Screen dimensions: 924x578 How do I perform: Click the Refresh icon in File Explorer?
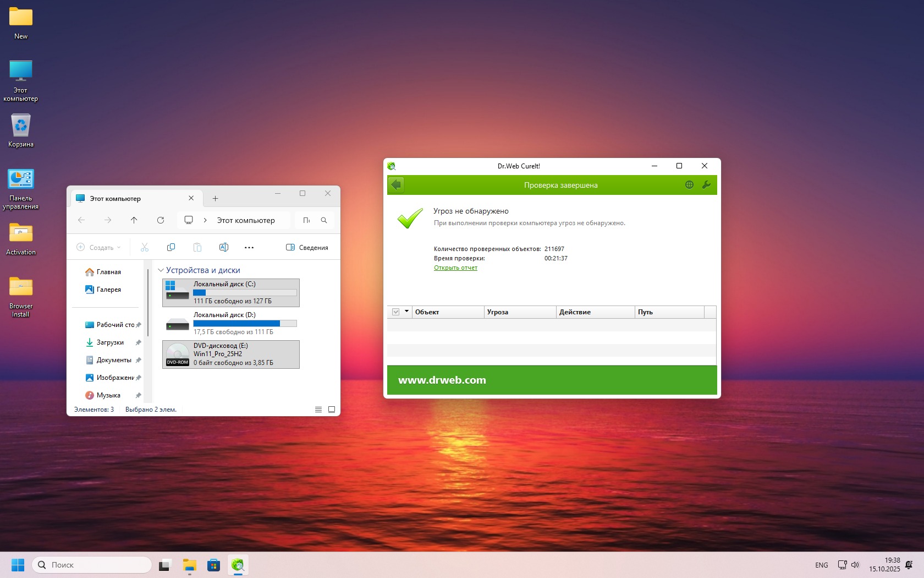point(161,220)
